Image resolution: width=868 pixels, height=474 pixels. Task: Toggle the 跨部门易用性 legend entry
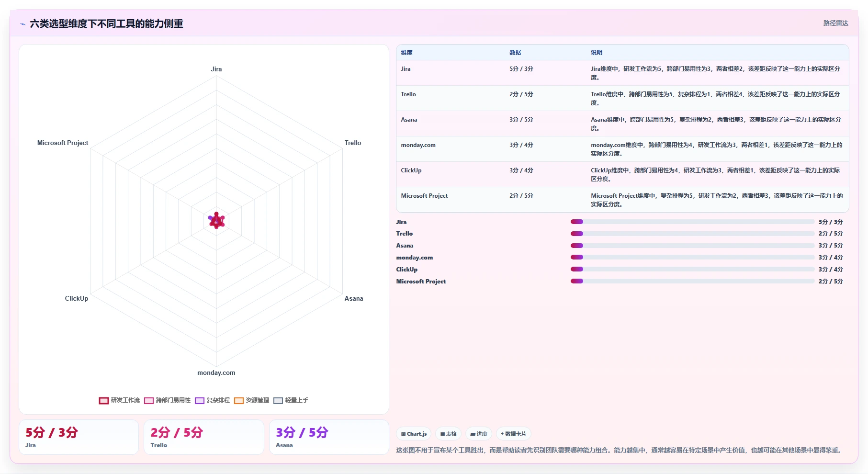pos(167,400)
